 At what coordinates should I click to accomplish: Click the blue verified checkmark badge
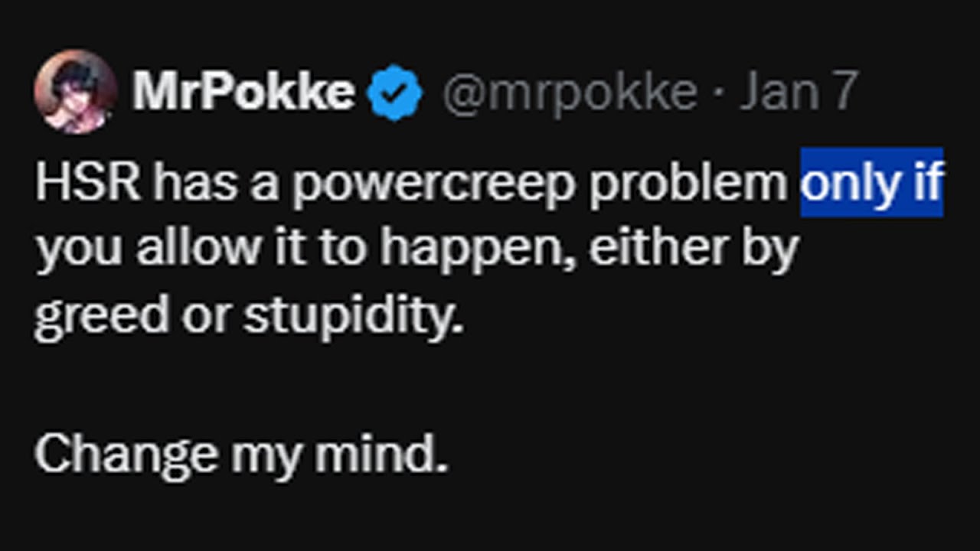395,93
